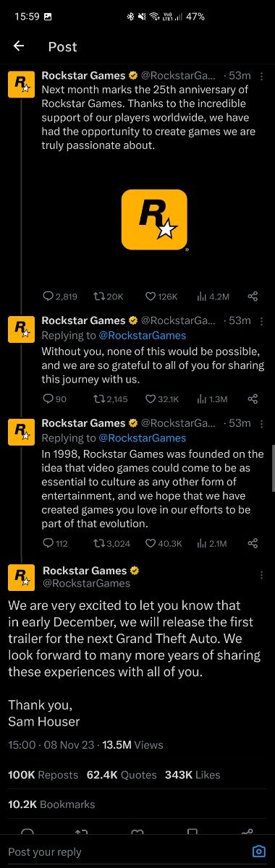Tap the Post your reply field
The image size is (275, 868).
click(123, 851)
